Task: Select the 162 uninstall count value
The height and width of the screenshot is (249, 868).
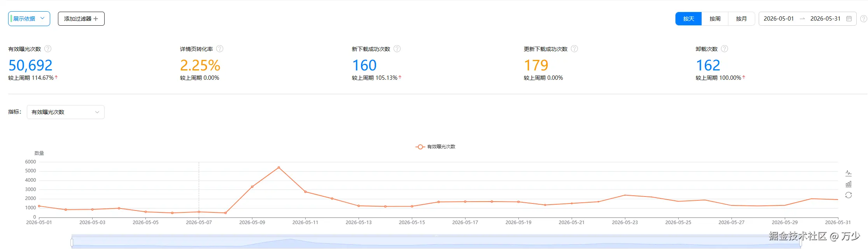Action: [x=708, y=65]
